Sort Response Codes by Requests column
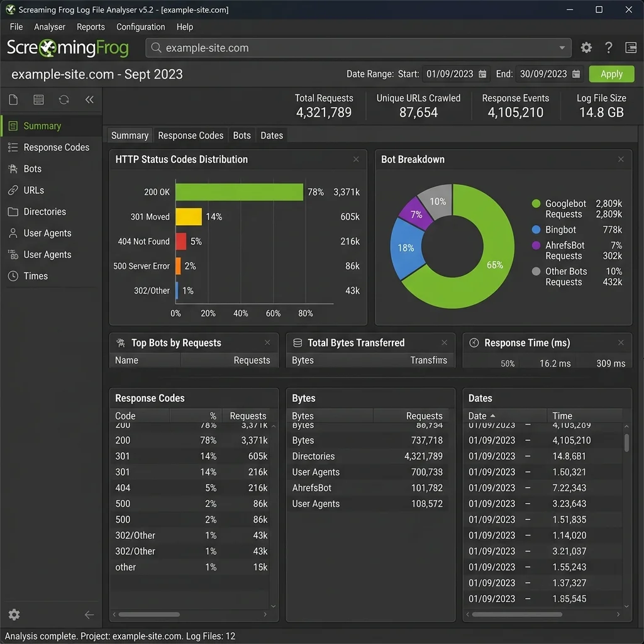Screen dimensions: 644x644 (248, 416)
